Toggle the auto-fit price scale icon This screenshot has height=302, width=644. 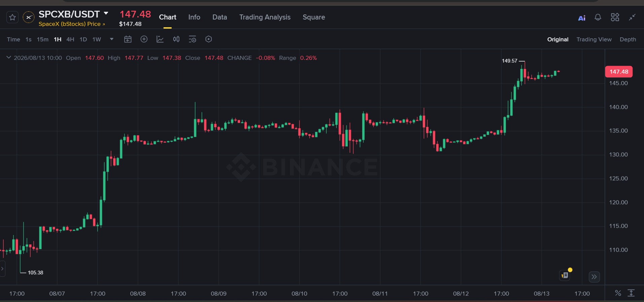(631, 293)
